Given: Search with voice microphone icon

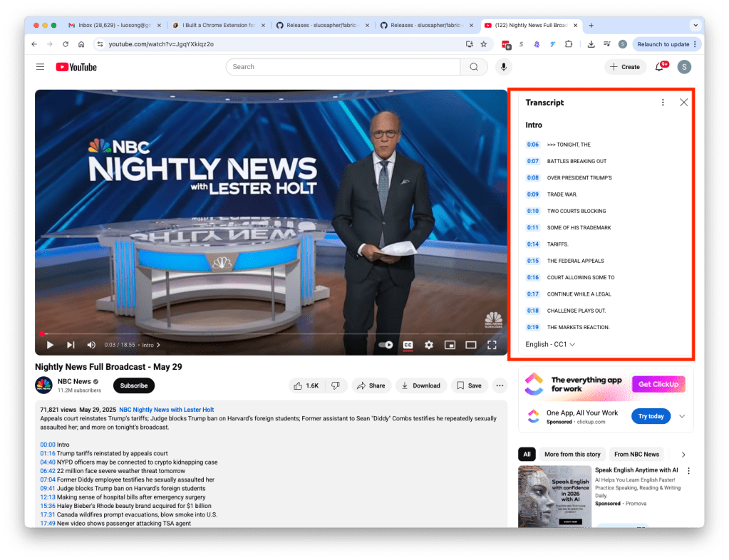Looking at the screenshot, I should pos(504,67).
